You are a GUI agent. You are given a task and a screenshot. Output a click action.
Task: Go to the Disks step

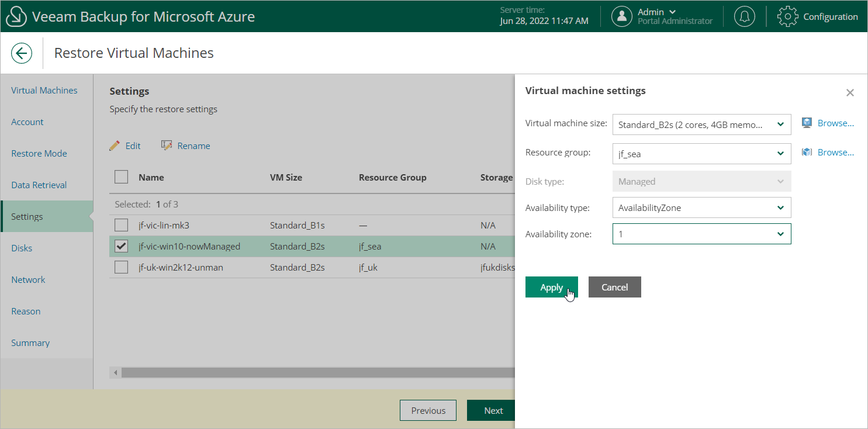pos(22,248)
